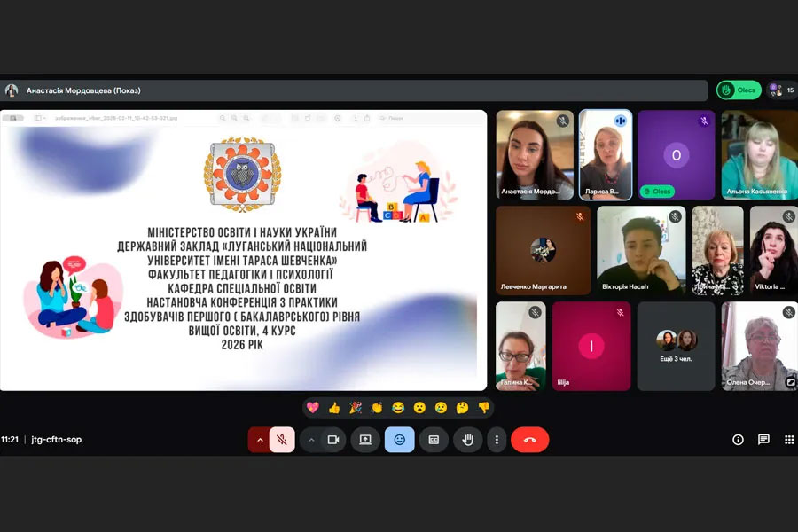Click muted mic icon on Галина К. tile
This screenshot has width=798, height=532.
[535, 313]
